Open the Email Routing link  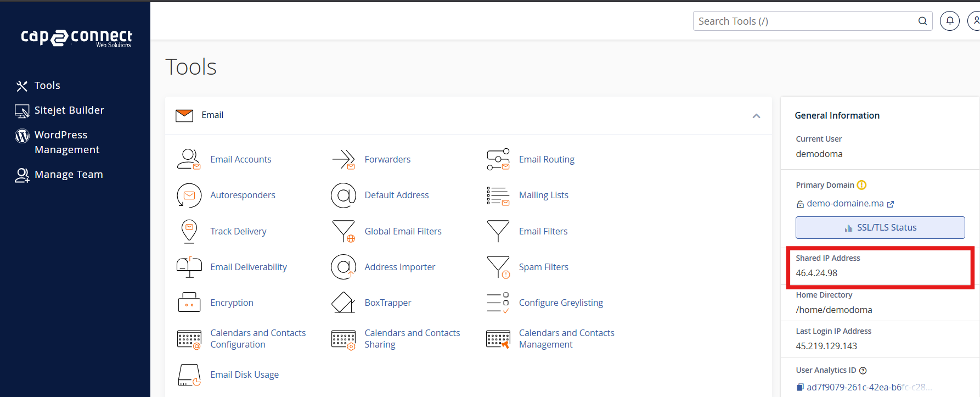click(547, 159)
